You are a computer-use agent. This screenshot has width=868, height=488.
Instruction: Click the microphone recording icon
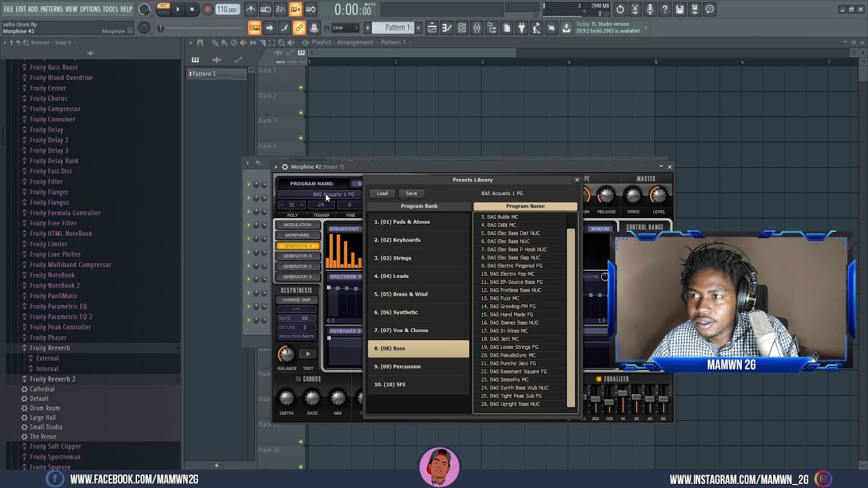click(x=650, y=9)
